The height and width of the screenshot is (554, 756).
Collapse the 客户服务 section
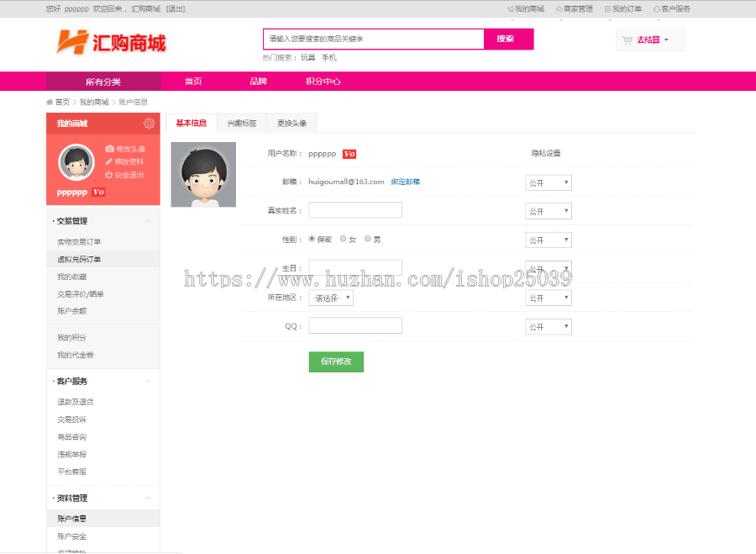click(148, 381)
